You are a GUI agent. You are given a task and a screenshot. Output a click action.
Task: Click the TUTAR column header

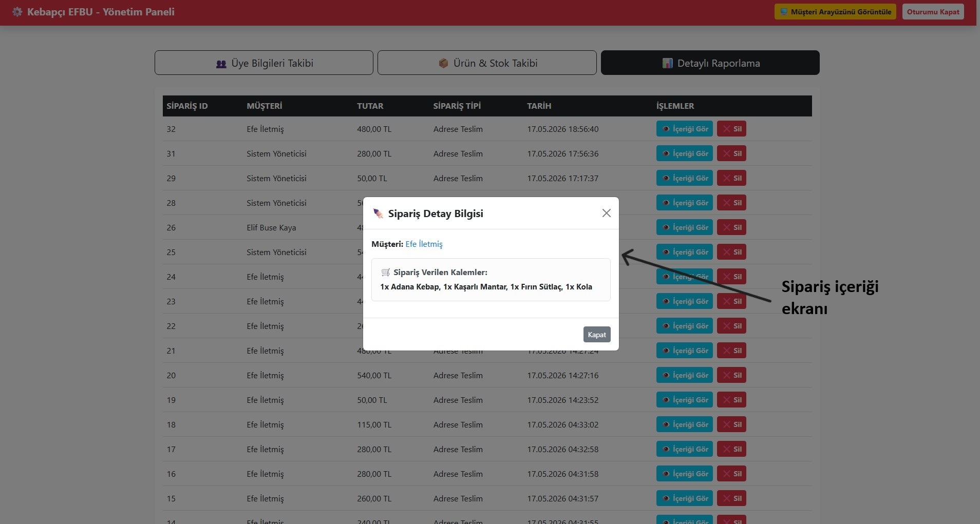(x=370, y=106)
